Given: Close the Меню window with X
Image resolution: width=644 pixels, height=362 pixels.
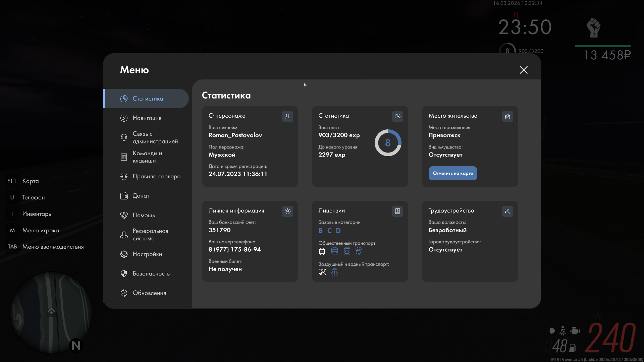Looking at the screenshot, I should [x=524, y=70].
